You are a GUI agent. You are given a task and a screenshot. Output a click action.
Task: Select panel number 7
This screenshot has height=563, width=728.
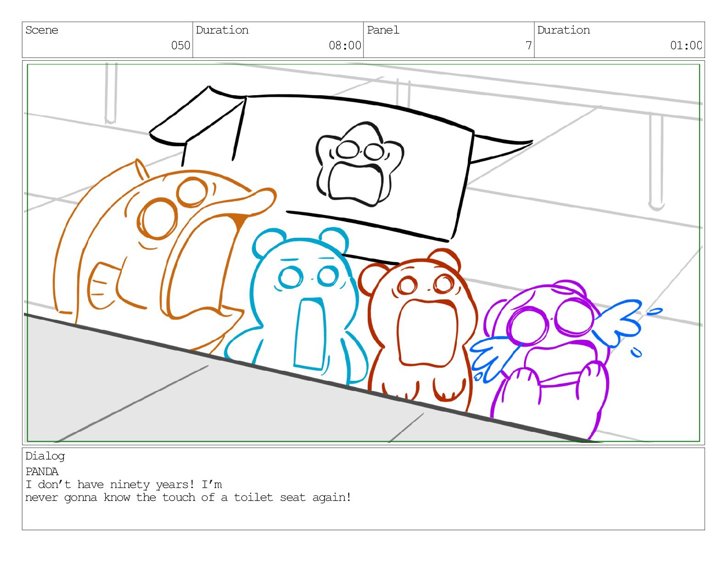[529, 46]
